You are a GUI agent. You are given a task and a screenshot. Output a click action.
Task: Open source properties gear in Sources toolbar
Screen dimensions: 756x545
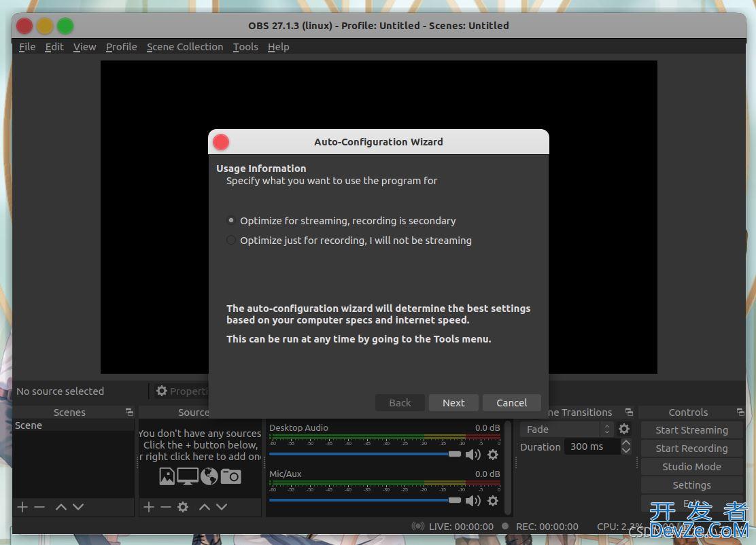(183, 506)
